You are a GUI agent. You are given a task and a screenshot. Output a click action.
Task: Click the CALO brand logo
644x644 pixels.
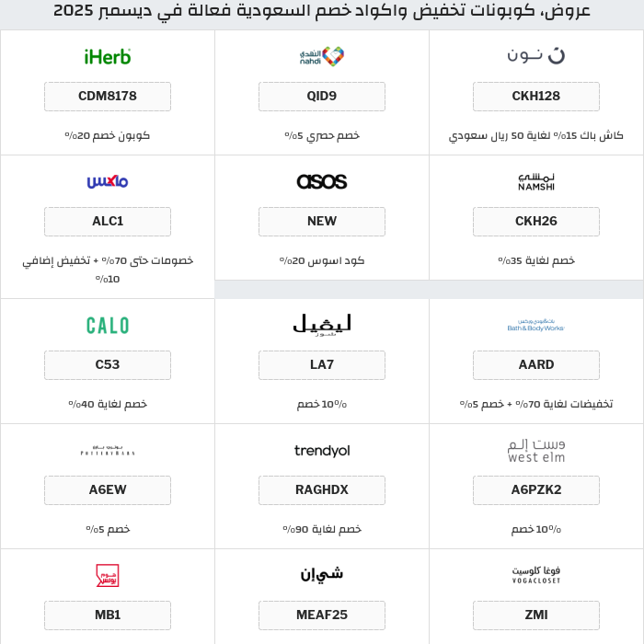(108, 325)
